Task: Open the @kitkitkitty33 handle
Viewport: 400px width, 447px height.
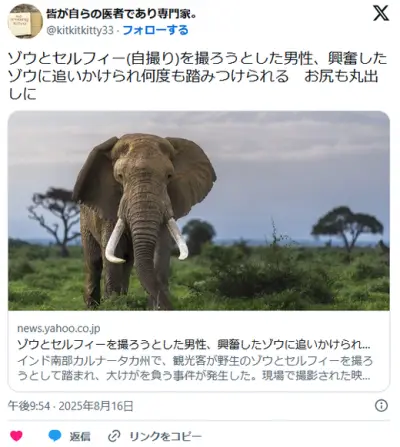Action: pos(80,31)
